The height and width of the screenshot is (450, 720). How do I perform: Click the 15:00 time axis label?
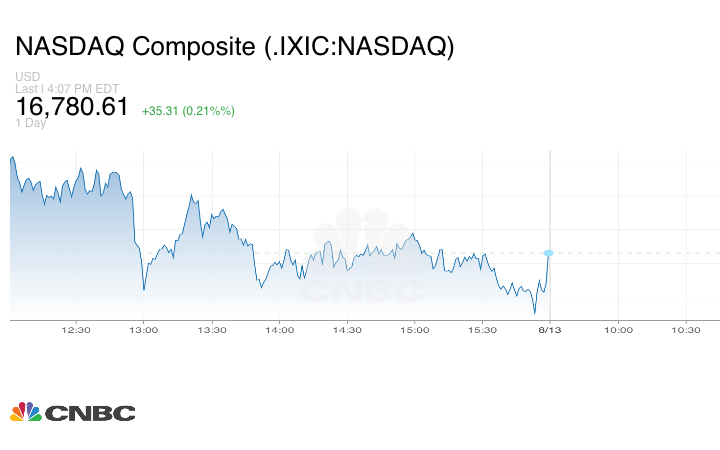tap(415, 330)
